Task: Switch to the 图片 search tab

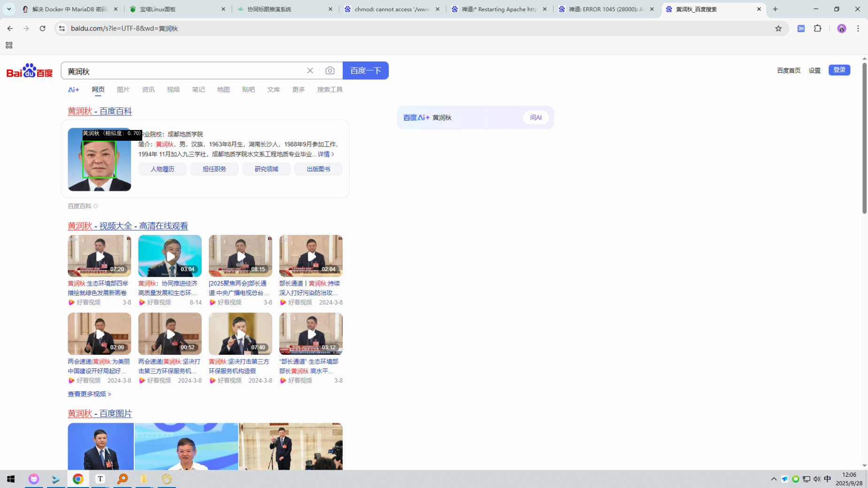Action: point(123,90)
